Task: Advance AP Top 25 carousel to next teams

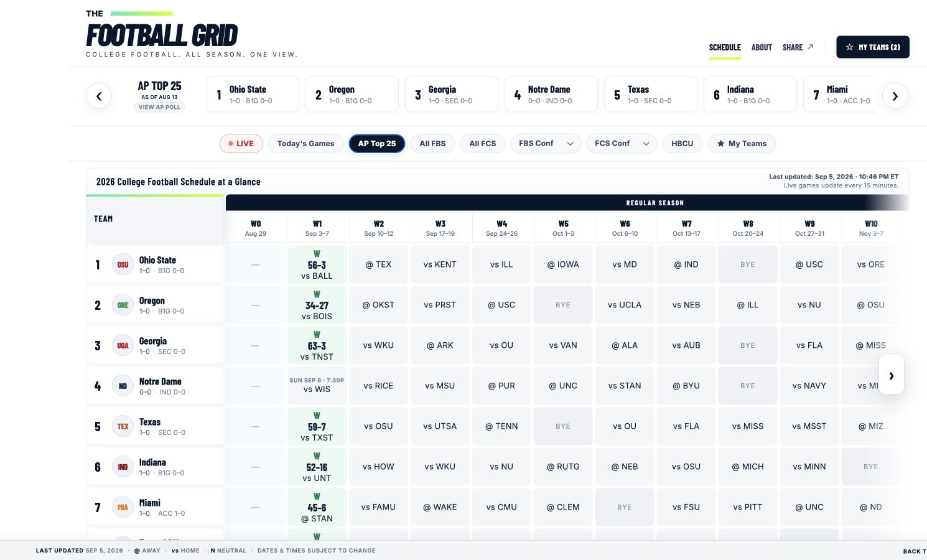Action: tap(895, 96)
